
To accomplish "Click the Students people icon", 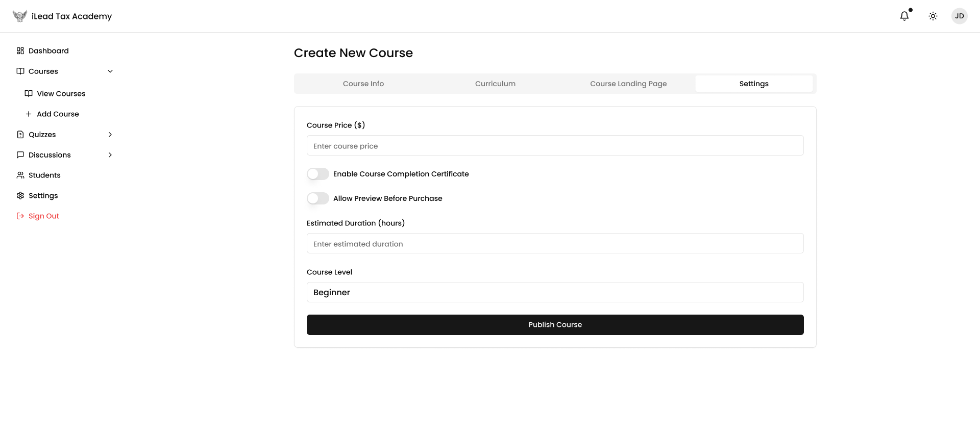I will tap(20, 175).
